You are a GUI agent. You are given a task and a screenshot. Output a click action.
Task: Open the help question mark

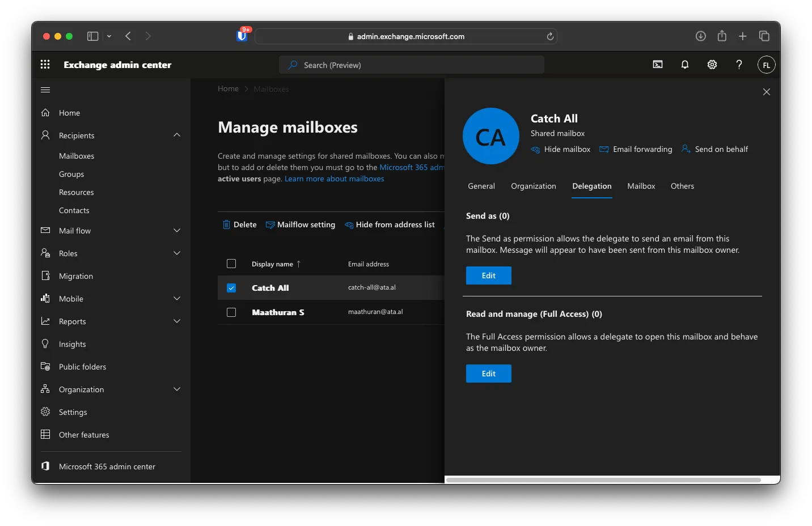click(739, 65)
